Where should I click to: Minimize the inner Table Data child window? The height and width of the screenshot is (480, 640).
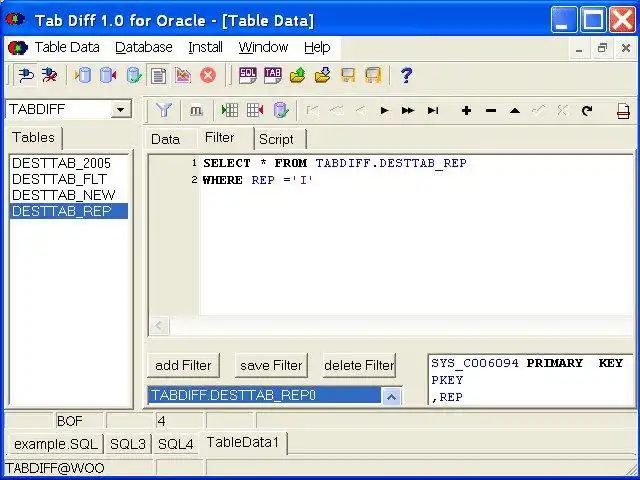[579, 48]
